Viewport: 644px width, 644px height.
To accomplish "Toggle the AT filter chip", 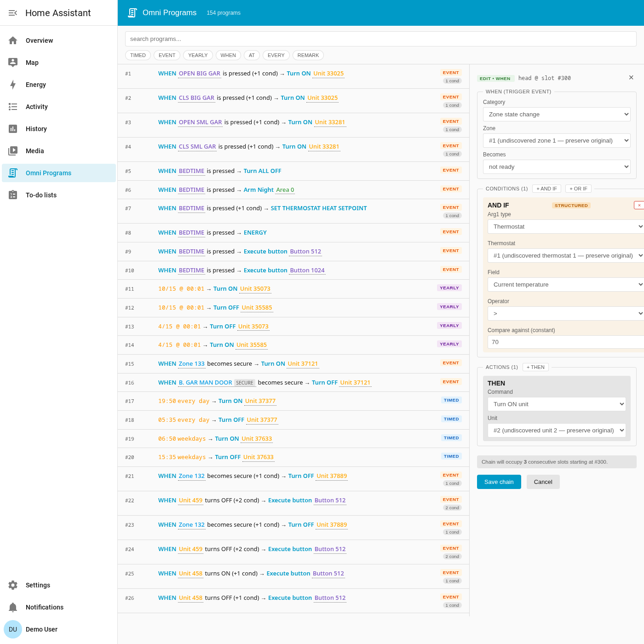I will click(x=252, y=55).
